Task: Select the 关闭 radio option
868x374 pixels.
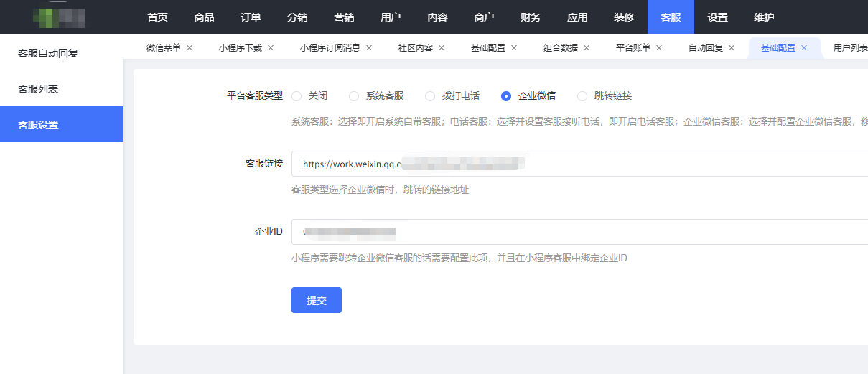Action: [297, 96]
